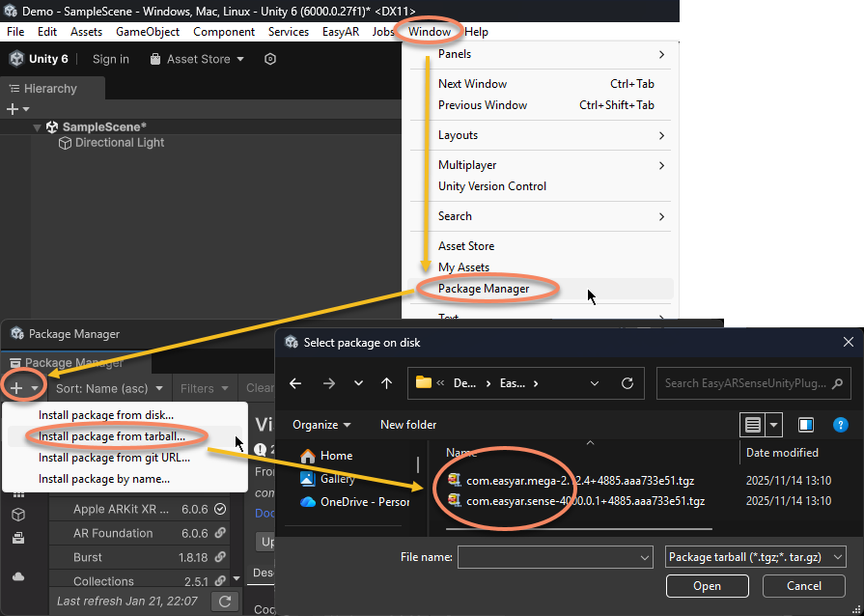Collapse the SampleScene tree in Hierarchy

[37, 127]
